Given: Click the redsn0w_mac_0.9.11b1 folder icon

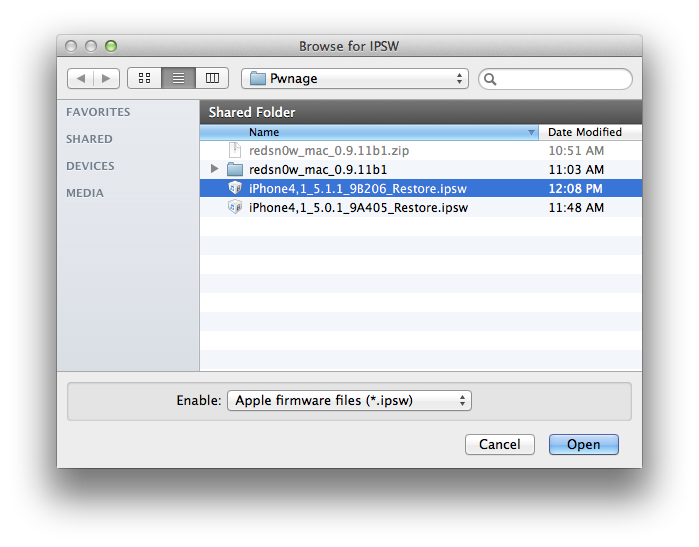Looking at the screenshot, I should point(235,169).
